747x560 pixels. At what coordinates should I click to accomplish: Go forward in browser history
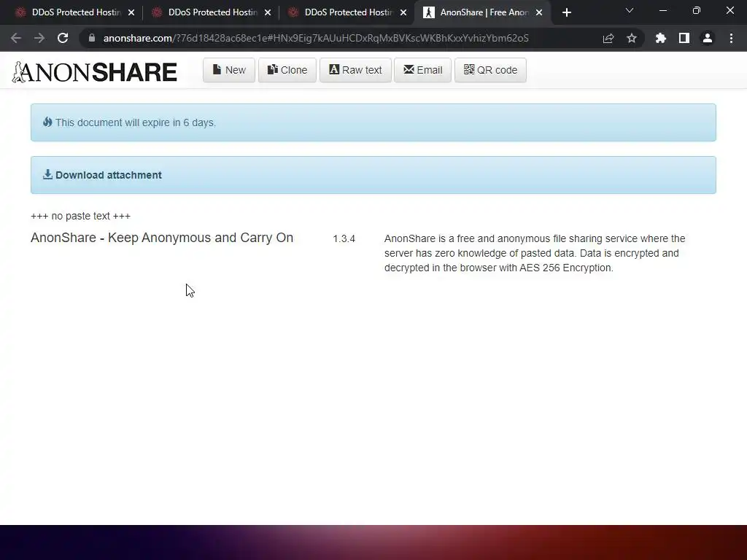coord(39,38)
